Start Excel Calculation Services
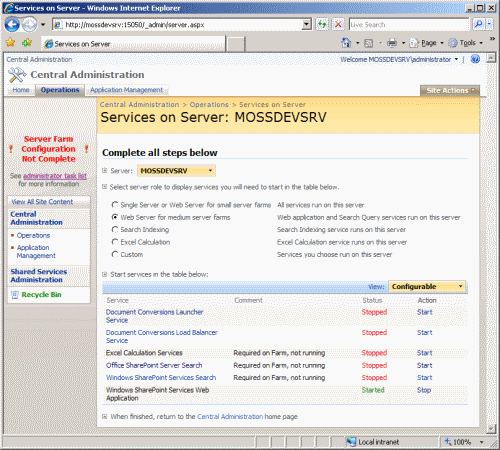Screen dimensions: 500x450 (x=425, y=353)
